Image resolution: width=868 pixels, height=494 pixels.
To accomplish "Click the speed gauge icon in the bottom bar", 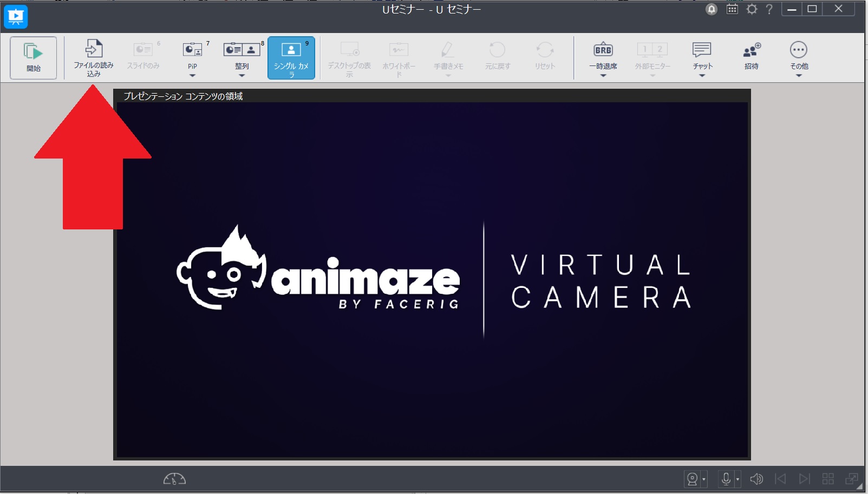I will (174, 479).
